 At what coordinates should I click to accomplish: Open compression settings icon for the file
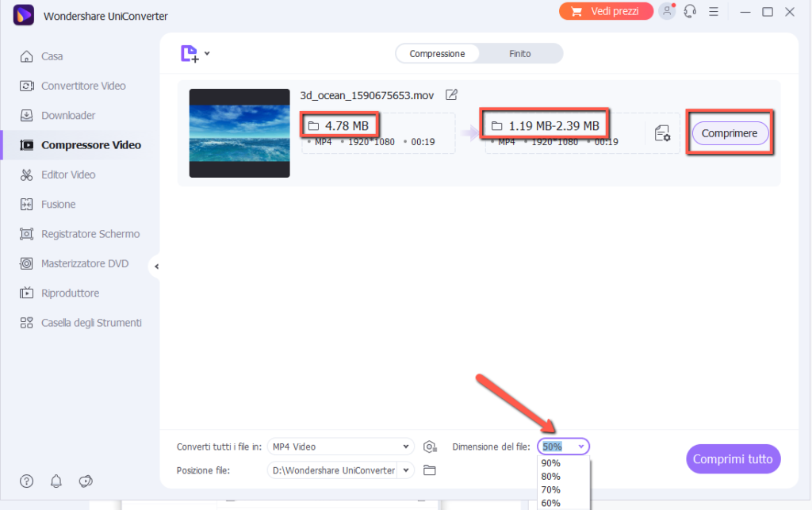[662, 133]
